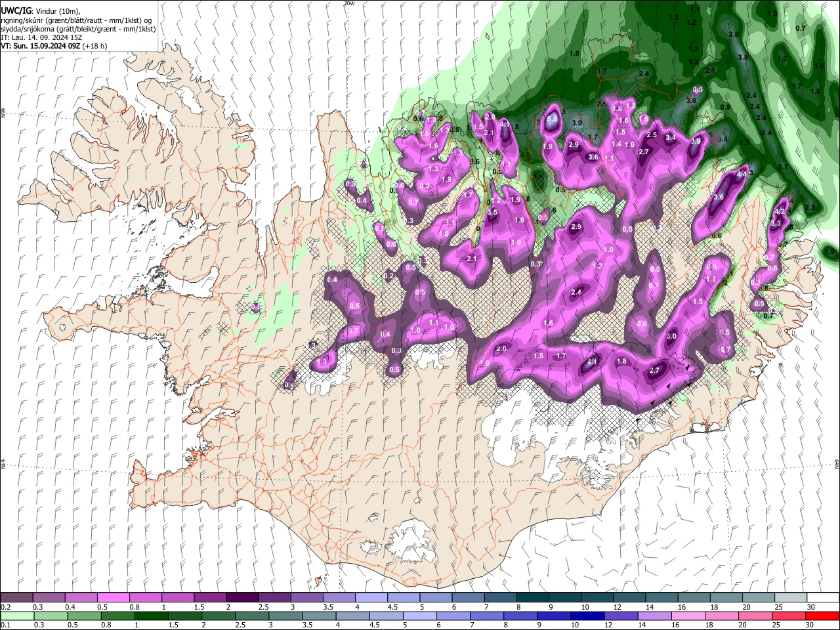Select the dark teal snow-scale swatch labeled 8
Screen dimensions: 840x630
click(x=532, y=598)
